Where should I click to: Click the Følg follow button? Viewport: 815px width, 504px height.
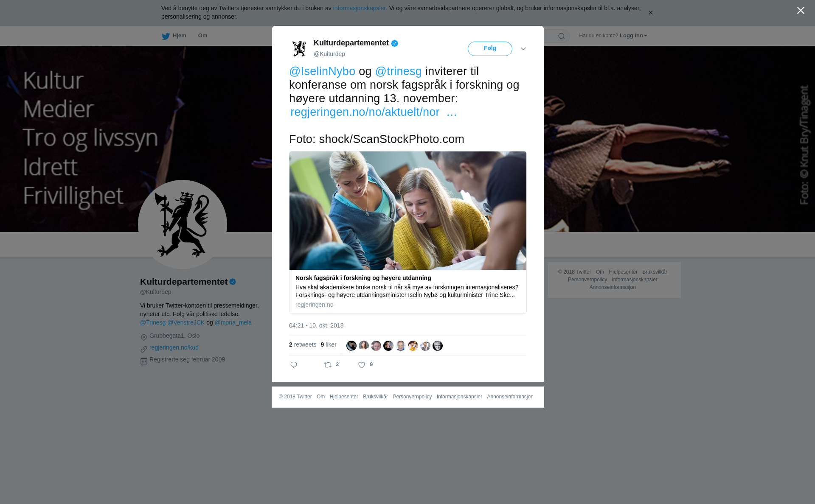point(490,49)
